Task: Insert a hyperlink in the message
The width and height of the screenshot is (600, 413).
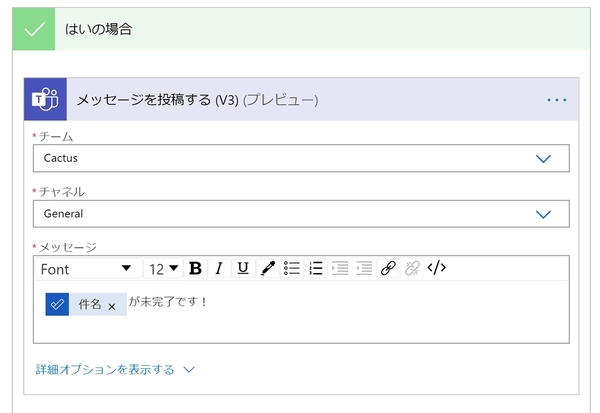Action: [x=388, y=268]
